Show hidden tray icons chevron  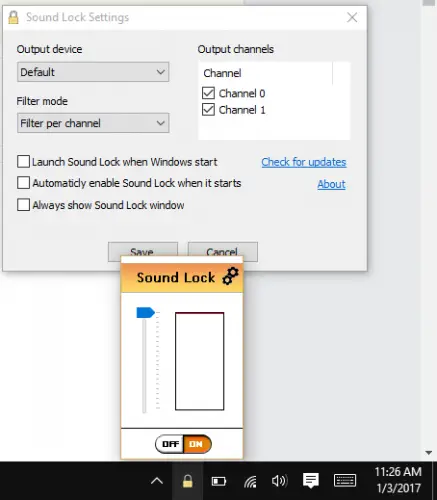[x=157, y=481]
